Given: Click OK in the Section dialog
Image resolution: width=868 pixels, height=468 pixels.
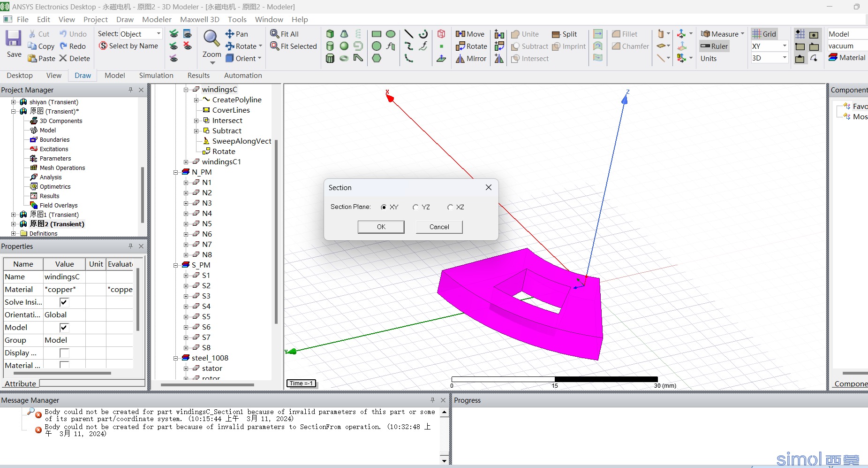Looking at the screenshot, I should tap(381, 227).
